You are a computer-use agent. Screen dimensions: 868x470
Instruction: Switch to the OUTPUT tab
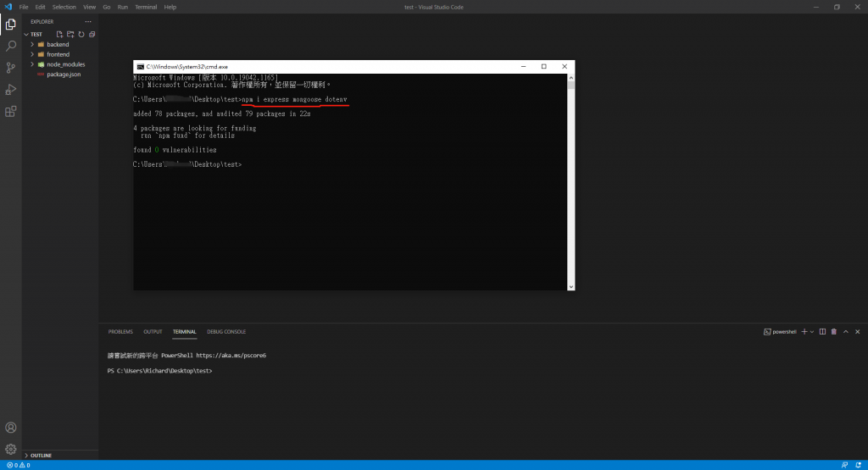point(153,332)
